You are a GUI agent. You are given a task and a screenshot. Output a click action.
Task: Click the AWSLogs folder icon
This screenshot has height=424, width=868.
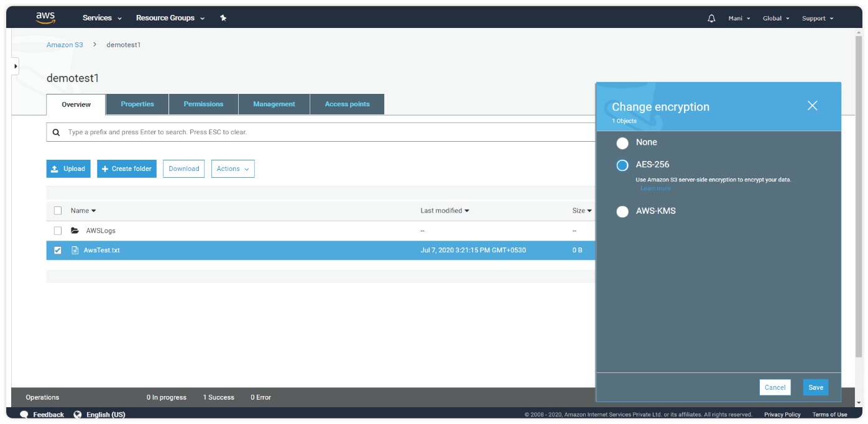[75, 231]
